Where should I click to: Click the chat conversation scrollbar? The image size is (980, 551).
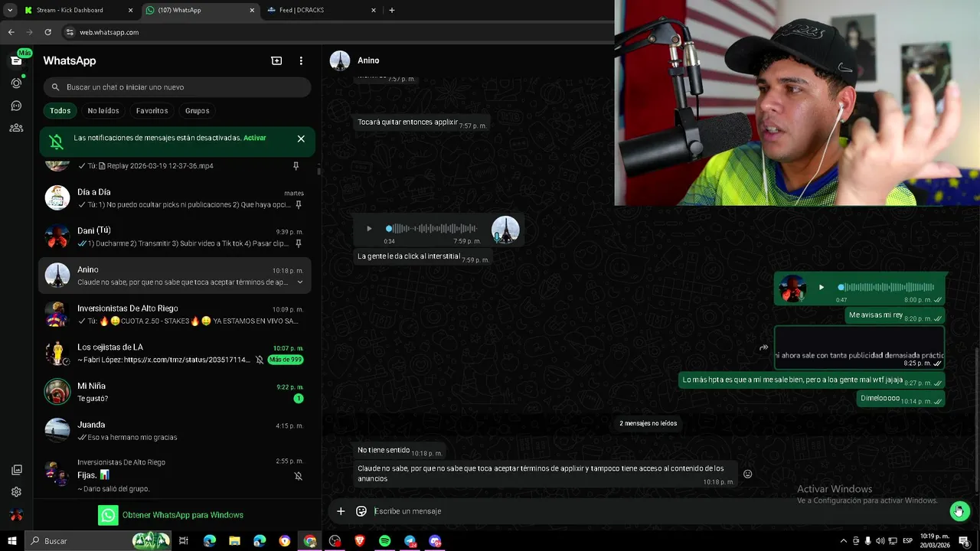click(x=976, y=420)
